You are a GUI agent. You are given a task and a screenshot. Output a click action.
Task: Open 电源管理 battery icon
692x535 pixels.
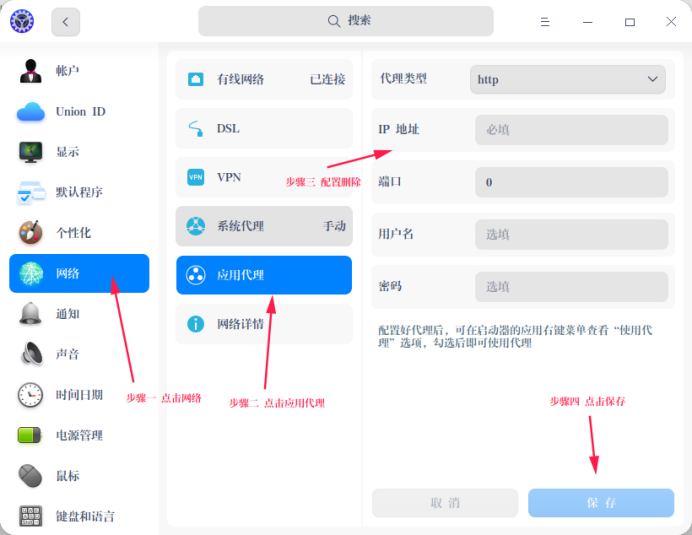30,435
